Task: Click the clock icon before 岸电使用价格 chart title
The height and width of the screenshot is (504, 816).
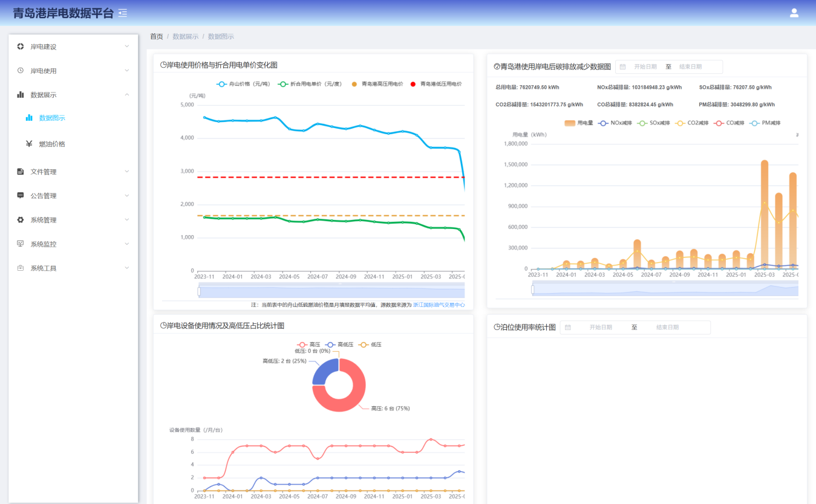Action: (x=163, y=65)
